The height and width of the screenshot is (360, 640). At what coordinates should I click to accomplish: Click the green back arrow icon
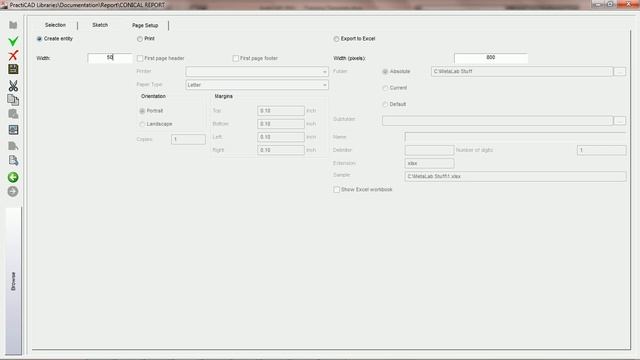click(13, 177)
